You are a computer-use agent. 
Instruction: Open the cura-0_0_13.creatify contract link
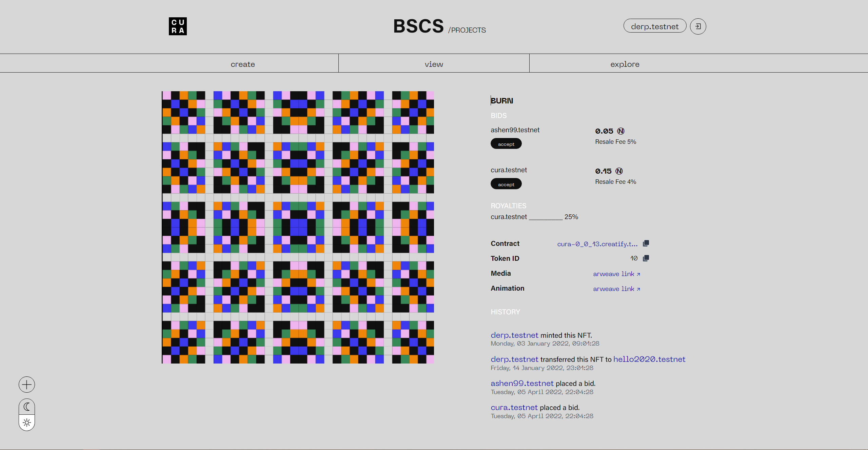[x=597, y=244]
